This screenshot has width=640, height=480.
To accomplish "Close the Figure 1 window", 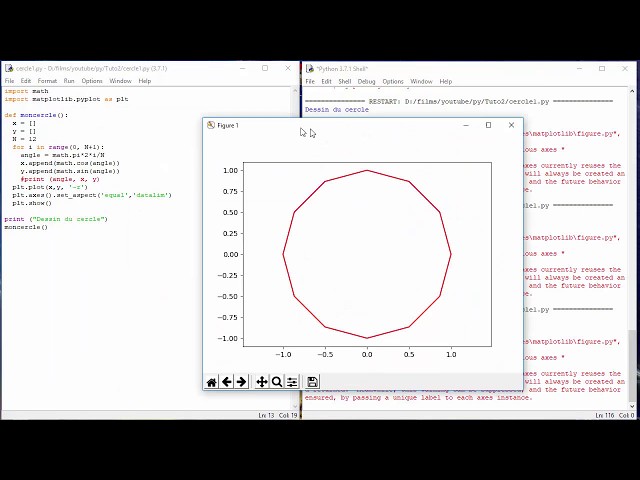I will click(511, 125).
